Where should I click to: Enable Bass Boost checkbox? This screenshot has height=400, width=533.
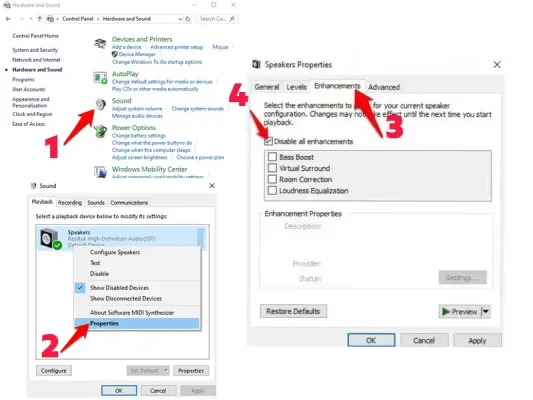272,157
